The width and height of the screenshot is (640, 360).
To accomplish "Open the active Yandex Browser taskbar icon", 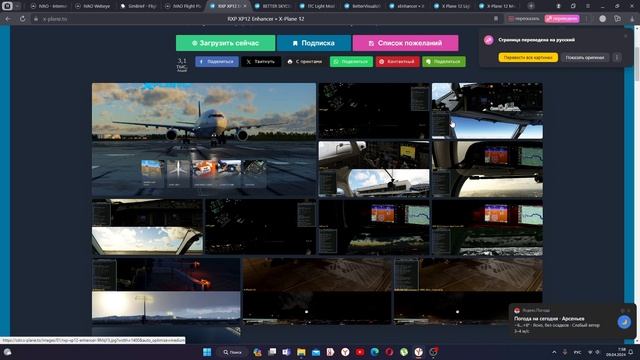I will click(x=418, y=352).
